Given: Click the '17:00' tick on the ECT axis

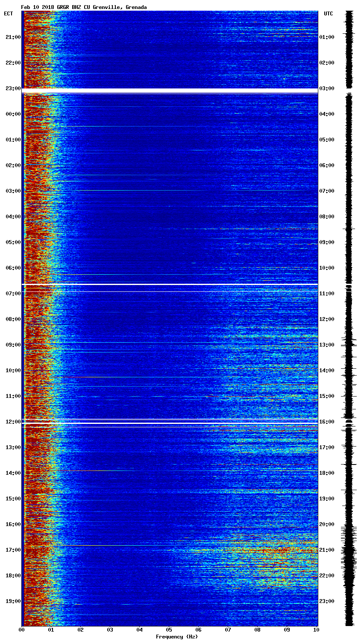Looking at the screenshot, I should (x=13, y=550).
